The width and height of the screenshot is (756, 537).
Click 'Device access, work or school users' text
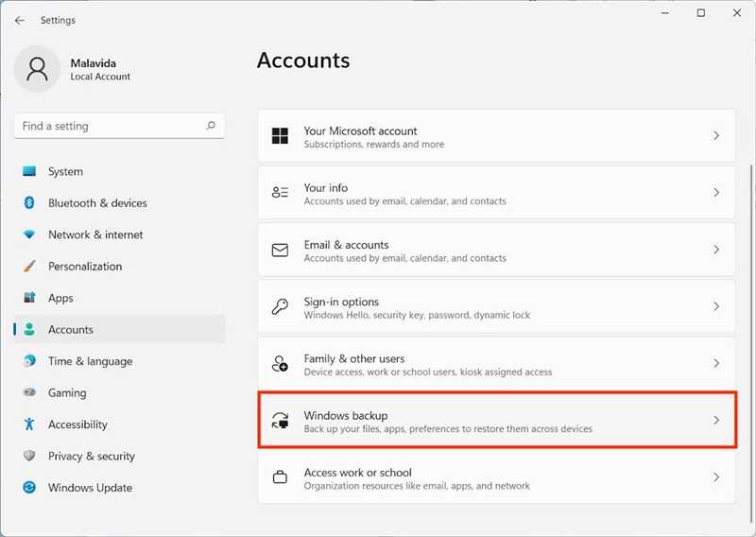pos(428,372)
